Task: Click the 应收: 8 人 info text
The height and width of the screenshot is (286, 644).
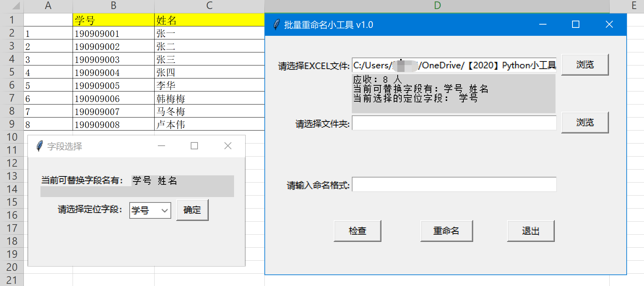Action: click(377, 79)
